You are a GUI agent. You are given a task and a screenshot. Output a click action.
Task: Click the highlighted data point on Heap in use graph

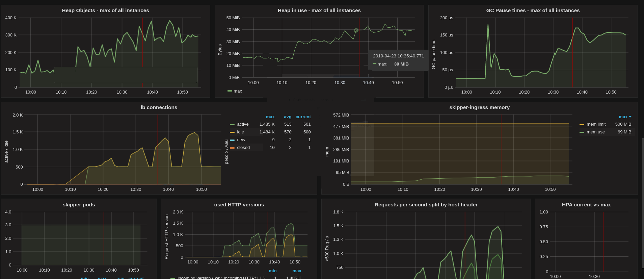coord(356,30)
